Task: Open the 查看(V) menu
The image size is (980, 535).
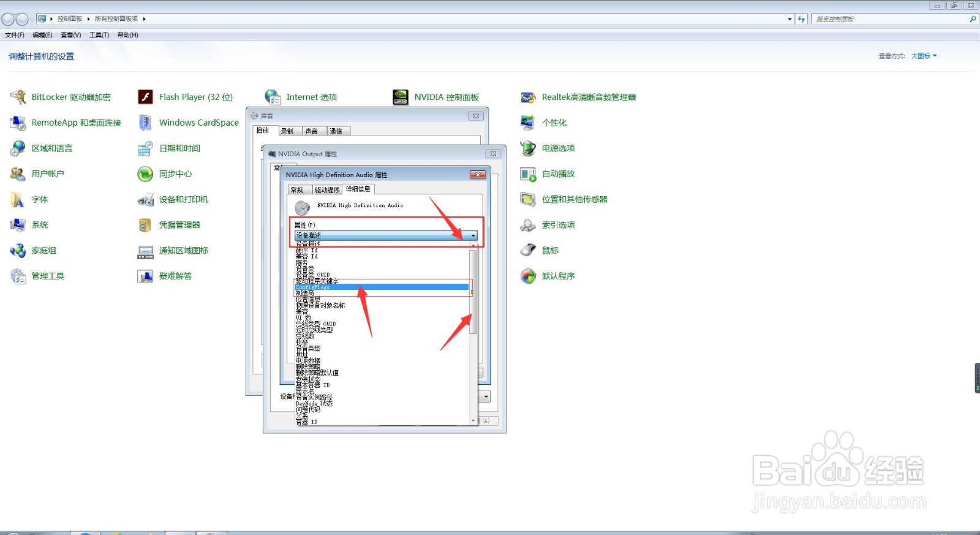Action: tap(71, 35)
